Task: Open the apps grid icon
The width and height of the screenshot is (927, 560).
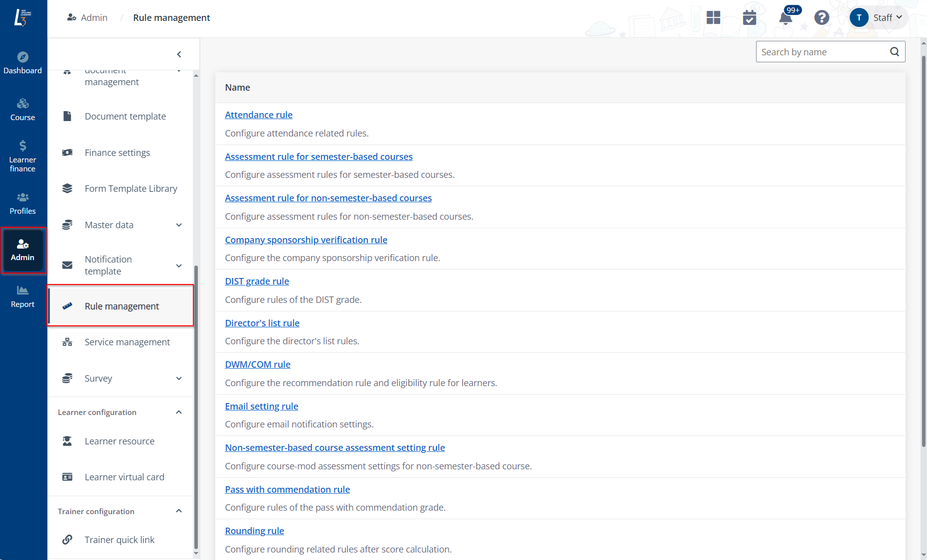Action: 713,18
